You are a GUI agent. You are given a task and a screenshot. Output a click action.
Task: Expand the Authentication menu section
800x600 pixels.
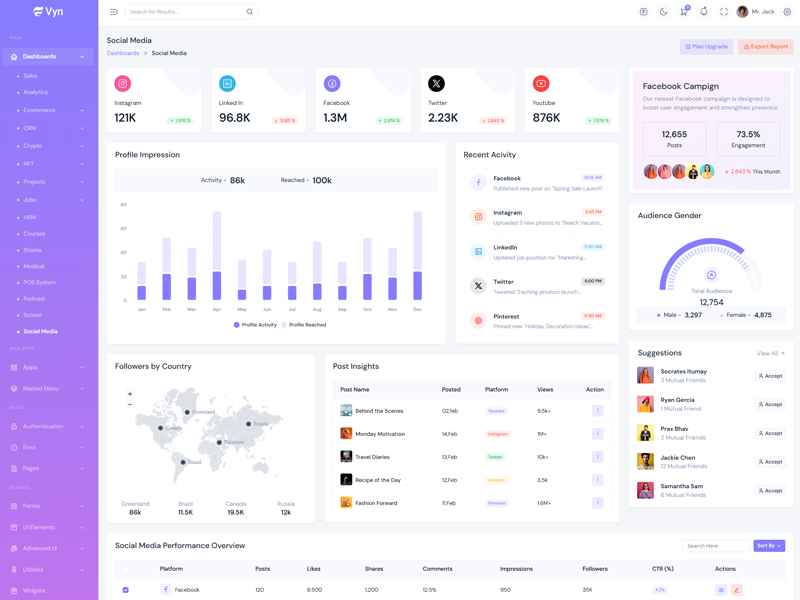[x=48, y=426]
